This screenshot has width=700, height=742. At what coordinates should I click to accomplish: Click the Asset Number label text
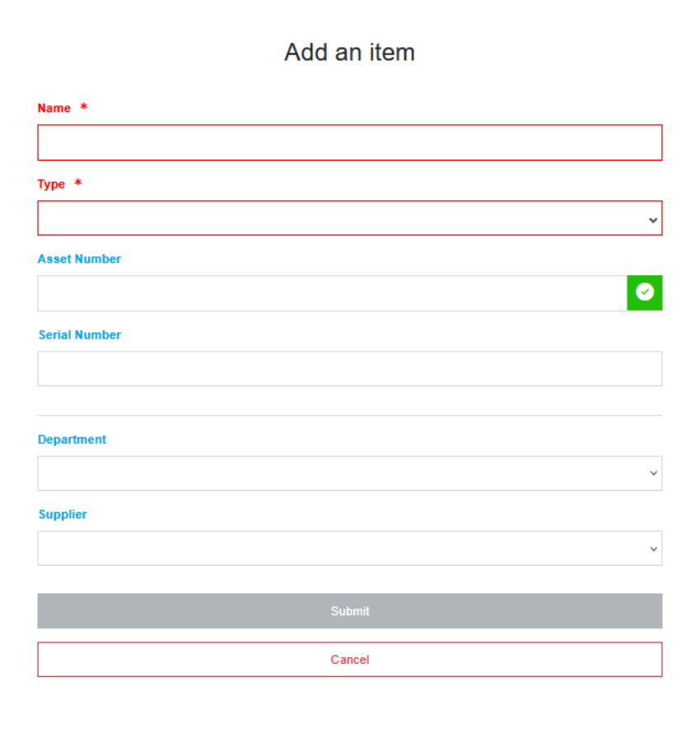(79, 259)
